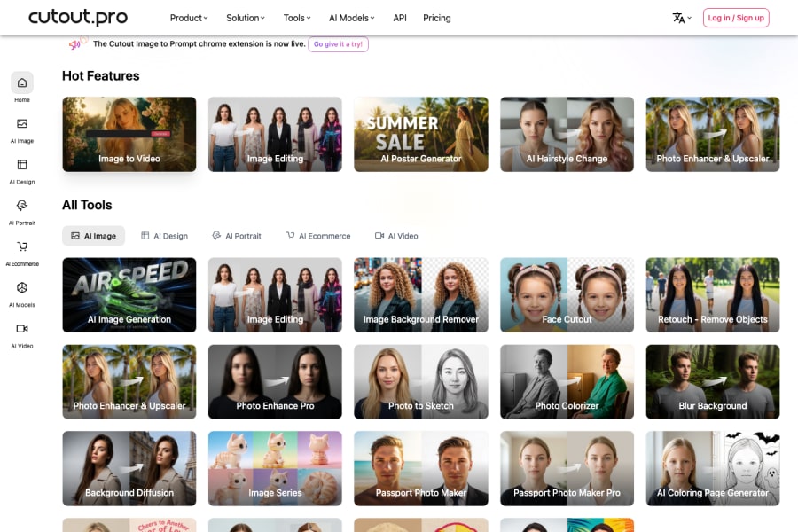This screenshot has height=532, width=798.
Task: Click the cutout.pro logo
Action: click(x=76, y=17)
